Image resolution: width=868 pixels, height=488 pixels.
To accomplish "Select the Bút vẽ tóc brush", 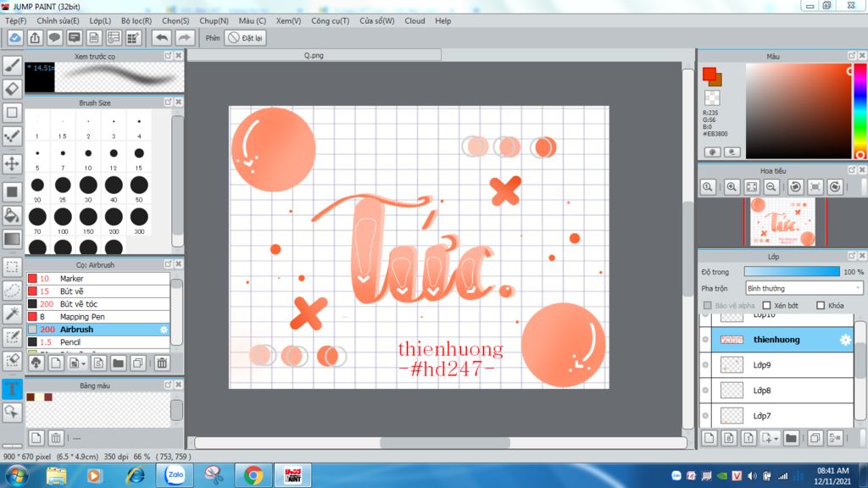I will tap(98, 304).
